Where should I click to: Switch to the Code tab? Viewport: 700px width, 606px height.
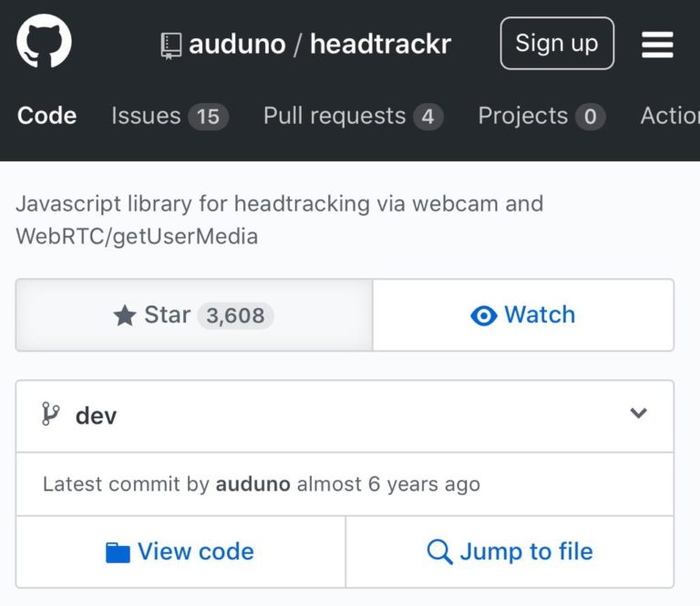pos(46,117)
